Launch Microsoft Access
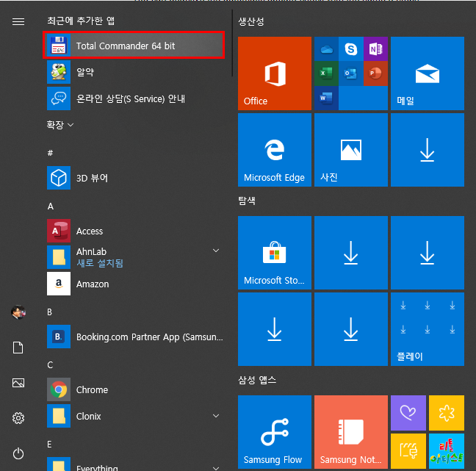Image resolution: width=476 pixels, height=471 pixels. 135,231
